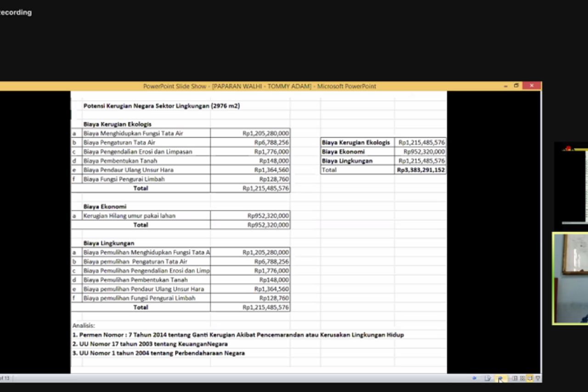
Task: Select the 'Biaya Kerugian Ekologis' heading above first table
Action: pos(117,124)
